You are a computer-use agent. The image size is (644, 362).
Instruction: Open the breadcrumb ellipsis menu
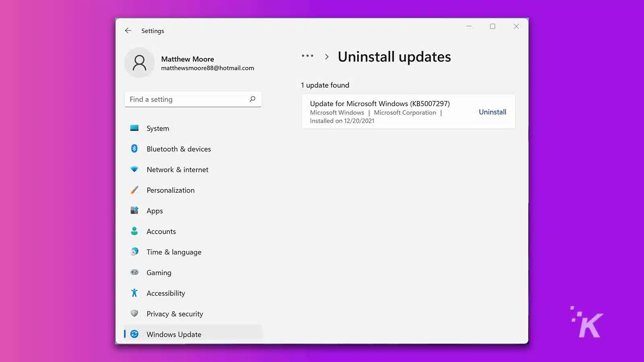307,56
